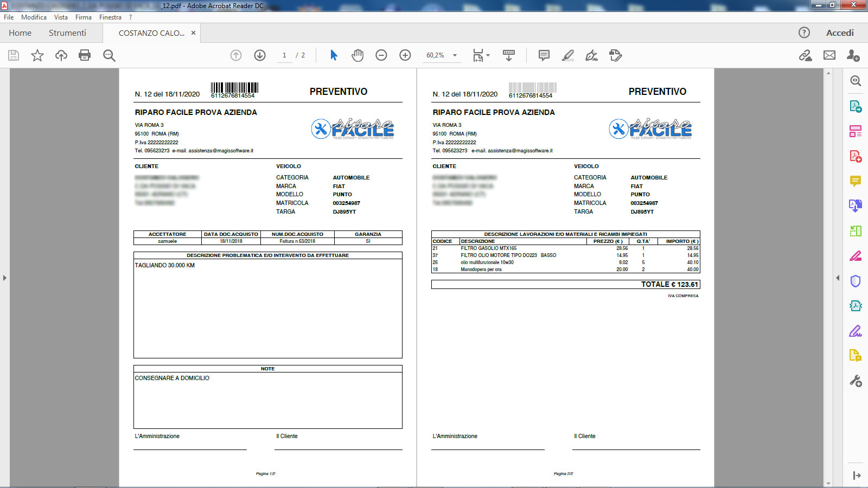Viewport: 868px width, 488px height.
Task: Upload file to cloud icon
Action: pos(61,55)
